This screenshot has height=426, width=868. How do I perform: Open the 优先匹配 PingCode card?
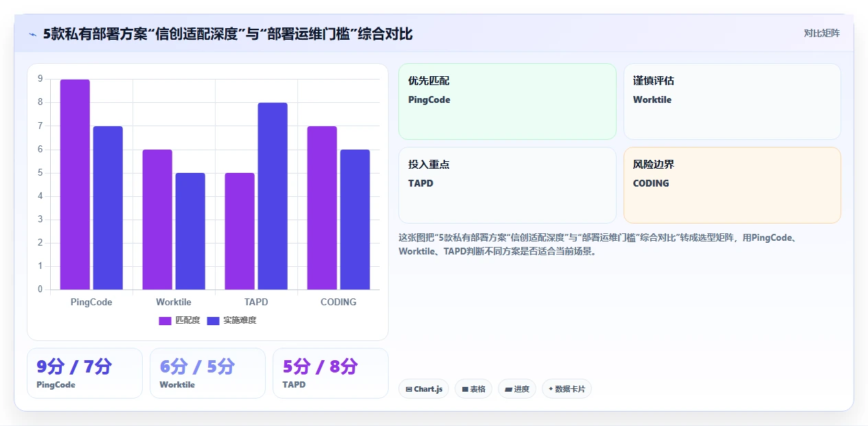pyautogui.click(x=507, y=102)
